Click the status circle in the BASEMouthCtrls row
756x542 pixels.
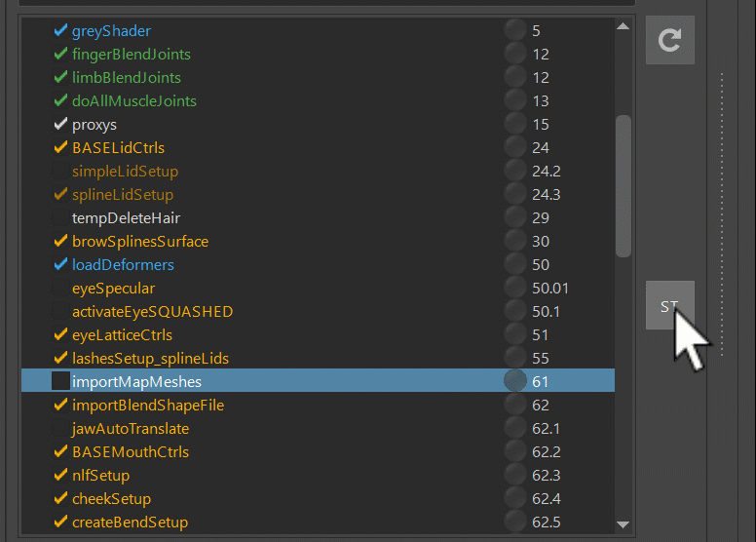coord(515,451)
